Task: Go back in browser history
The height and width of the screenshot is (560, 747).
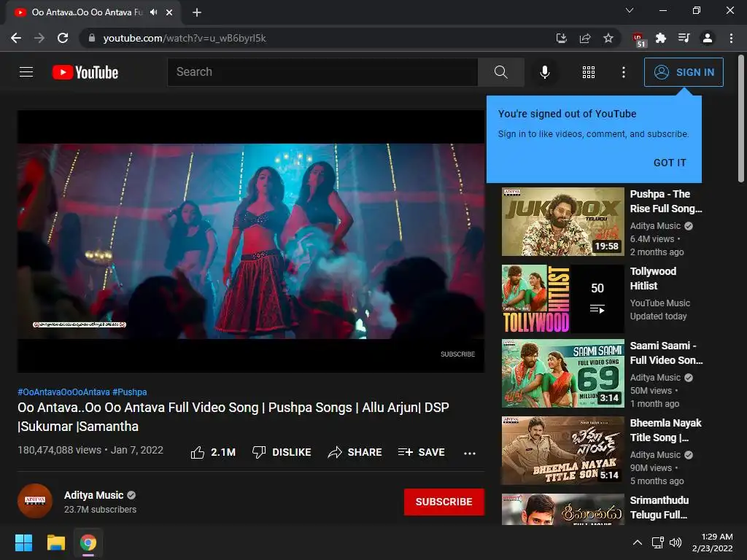Action: [x=16, y=38]
